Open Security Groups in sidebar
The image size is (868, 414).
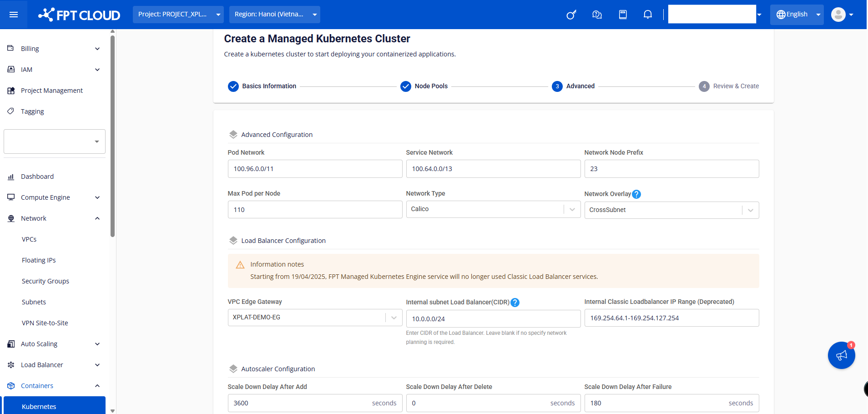click(45, 281)
